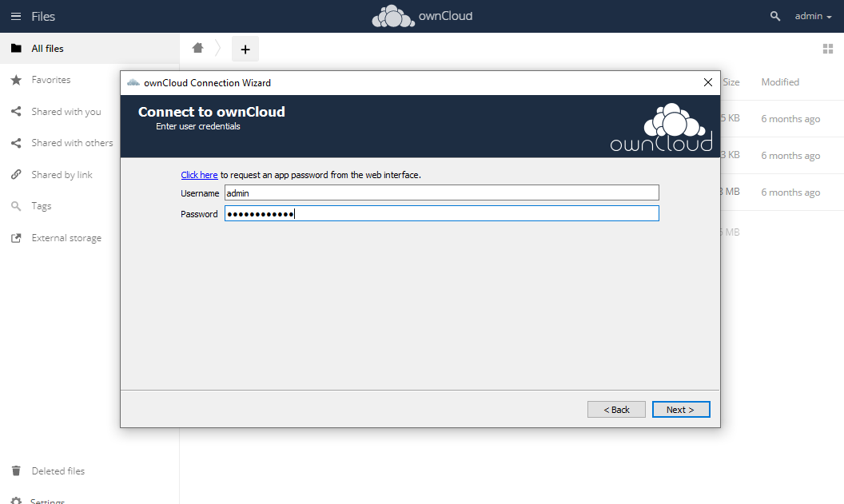
Task: Follow the 'Click here' app password link
Action: tap(199, 175)
